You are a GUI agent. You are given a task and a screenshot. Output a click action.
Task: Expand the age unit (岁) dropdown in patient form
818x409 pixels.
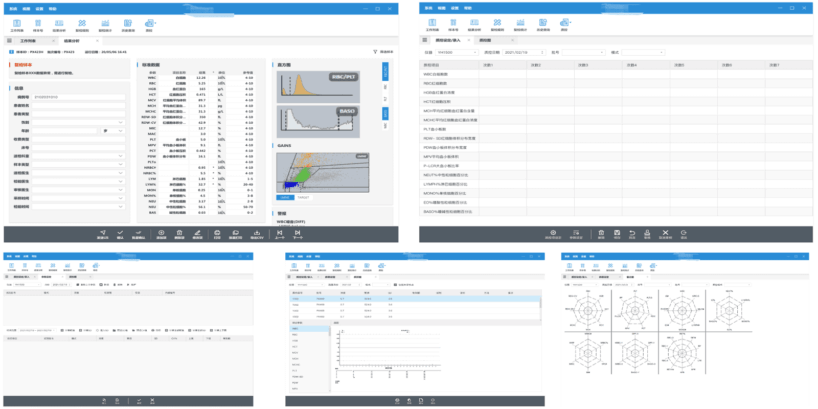point(111,129)
